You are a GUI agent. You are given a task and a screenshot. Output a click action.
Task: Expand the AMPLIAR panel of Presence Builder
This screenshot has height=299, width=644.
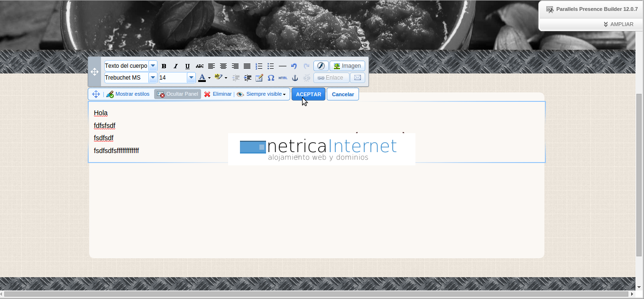click(x=618, y=24)
